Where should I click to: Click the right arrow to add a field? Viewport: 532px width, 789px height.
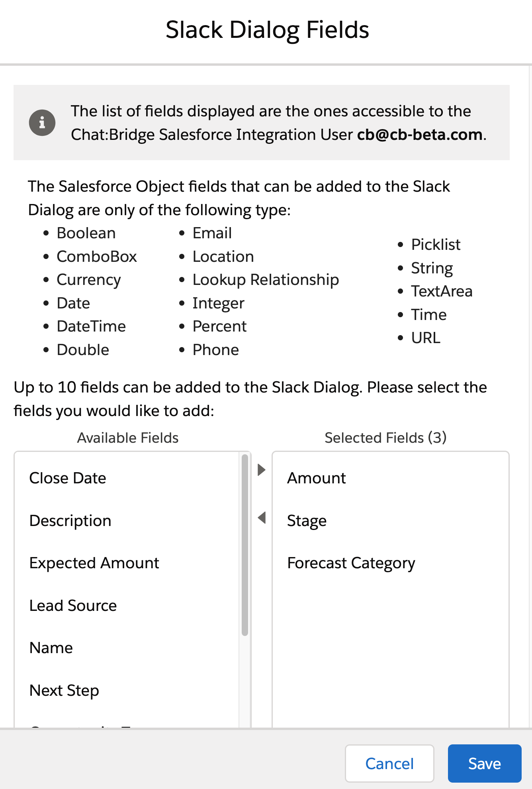262,470
